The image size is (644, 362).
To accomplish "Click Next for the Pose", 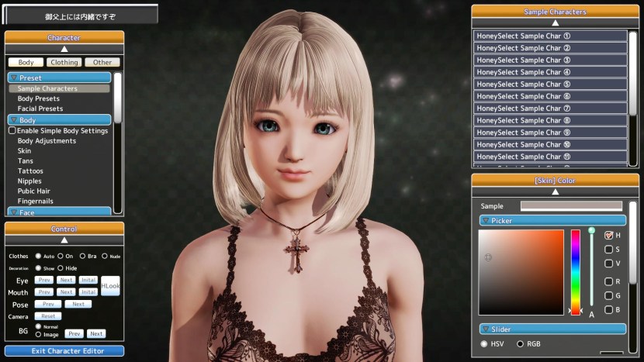I will click(78, 305).
